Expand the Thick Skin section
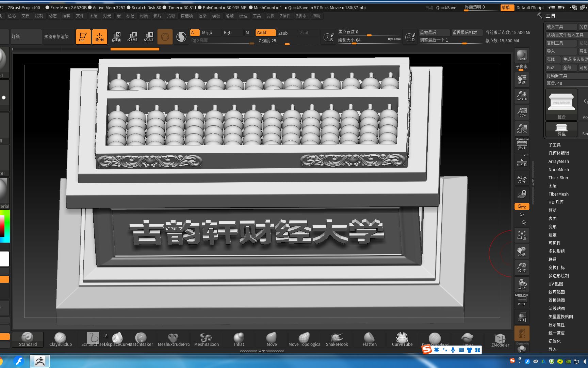588x368 pixels. [558, 178]
